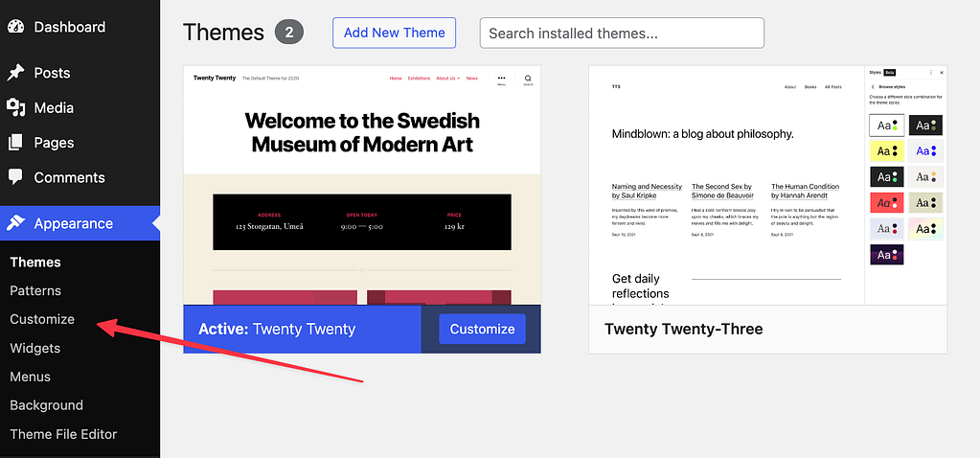Click the Search installed themes field
The width and height of the screenshot is (980, 458).
click(622, 33)
